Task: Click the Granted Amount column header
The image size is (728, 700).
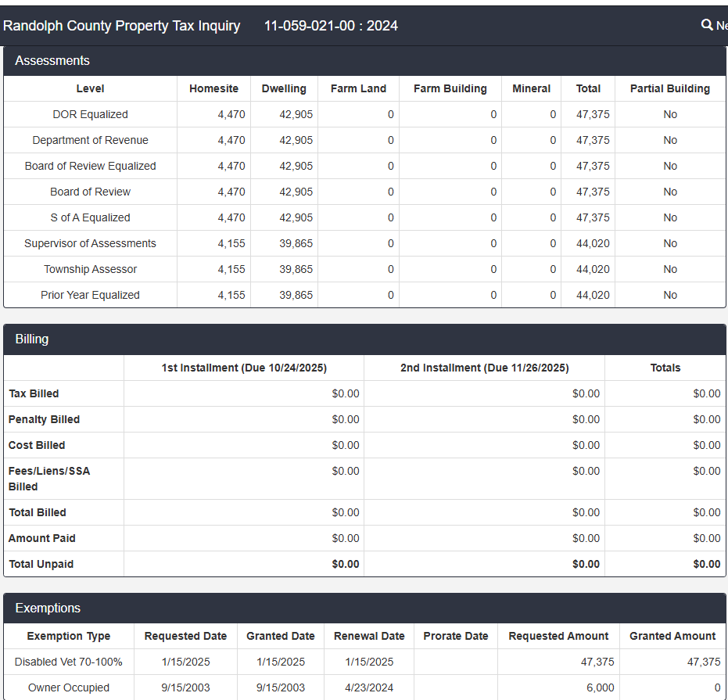Action: (672, 636)
